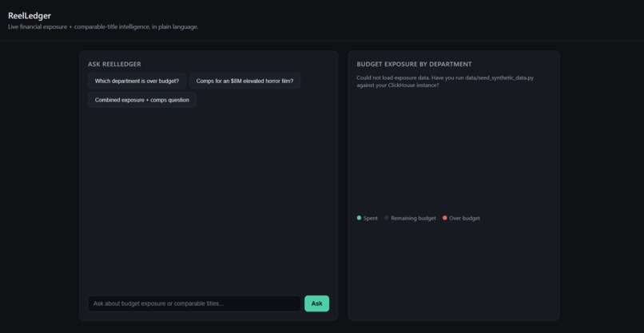Click the grey Remaining budget legend dot
The image size is (644, 333).
pyautogui.click(x=387, y=218)
